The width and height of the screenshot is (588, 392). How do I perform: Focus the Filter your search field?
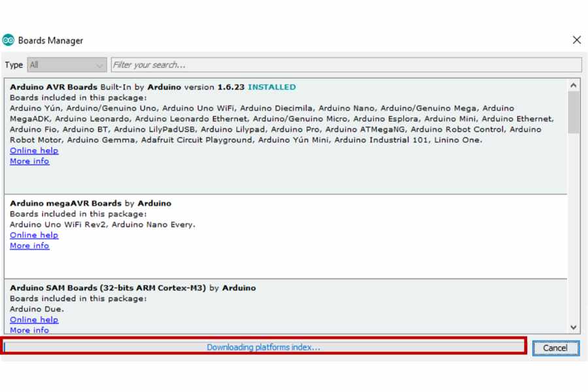346,65
